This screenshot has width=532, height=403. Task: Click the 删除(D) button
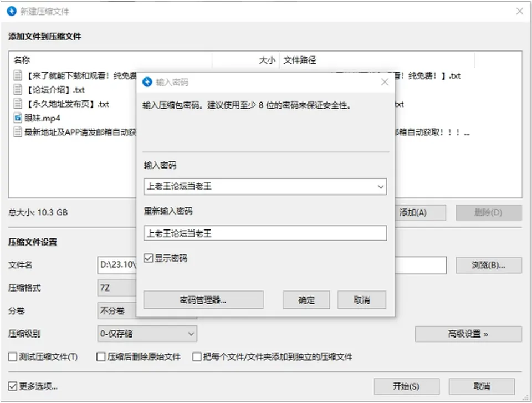489,212
